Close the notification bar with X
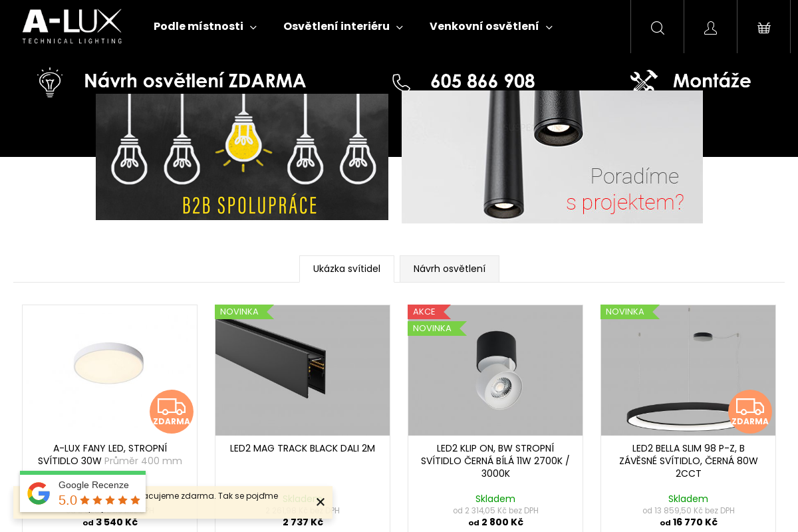 click(x=321, y=502)
